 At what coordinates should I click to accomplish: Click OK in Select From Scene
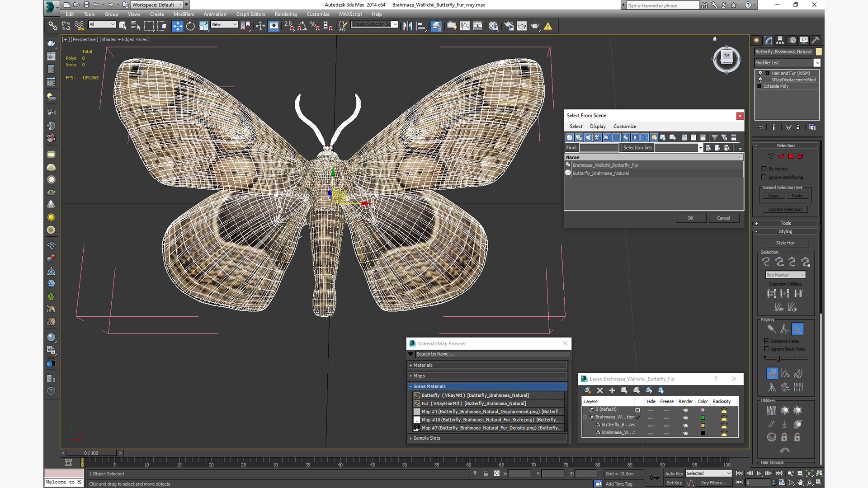pos(690,218)
